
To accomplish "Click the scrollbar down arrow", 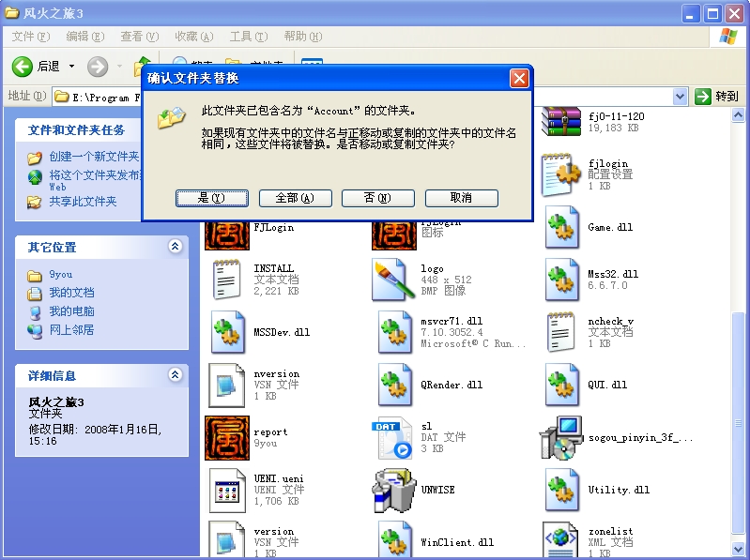I will tap(738, 549).
